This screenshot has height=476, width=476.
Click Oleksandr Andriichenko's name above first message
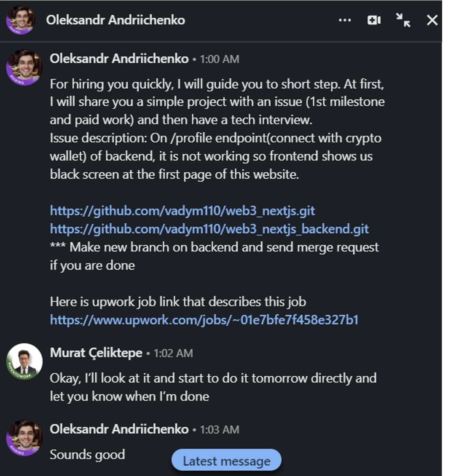coord(119,59)
